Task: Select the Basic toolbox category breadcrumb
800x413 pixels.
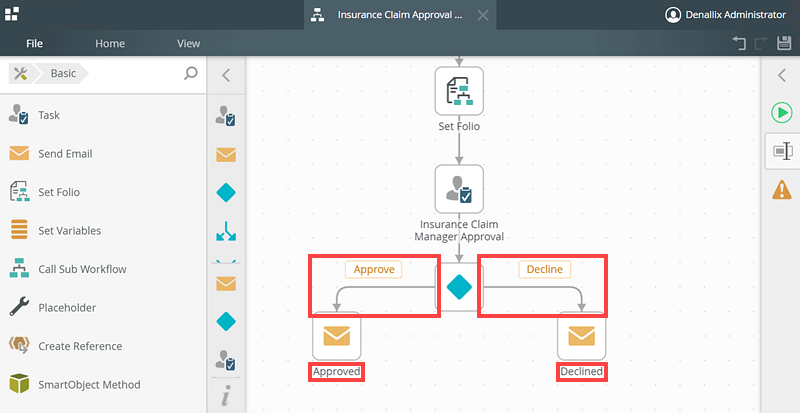Action: pos(63,74)
